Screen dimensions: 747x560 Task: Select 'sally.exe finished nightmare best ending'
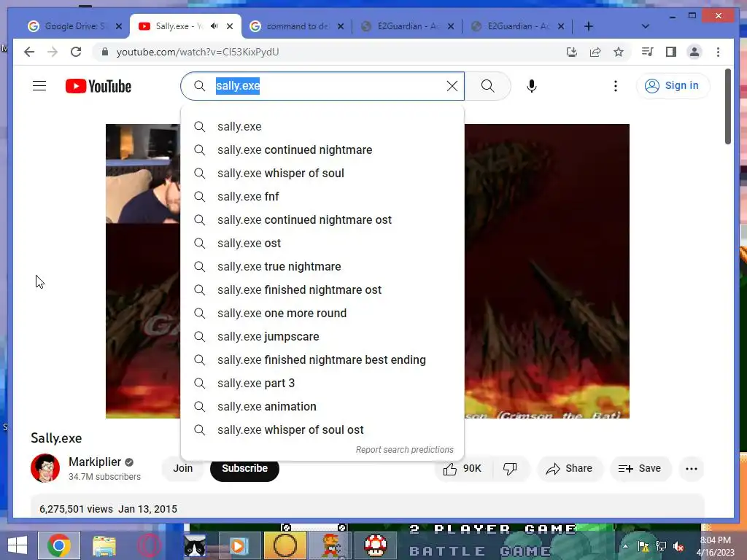pyautogui.click(x=322, y=360)
